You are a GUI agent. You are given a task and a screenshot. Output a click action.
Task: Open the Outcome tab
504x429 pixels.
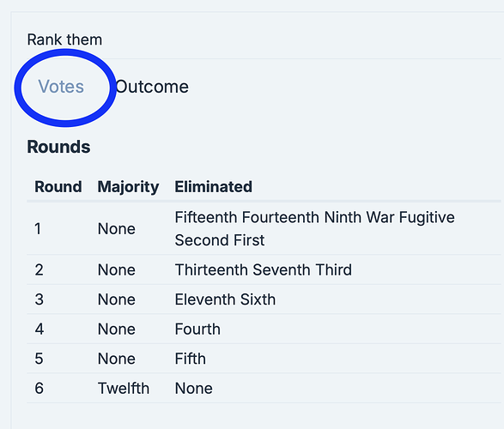tap(152, 87)
